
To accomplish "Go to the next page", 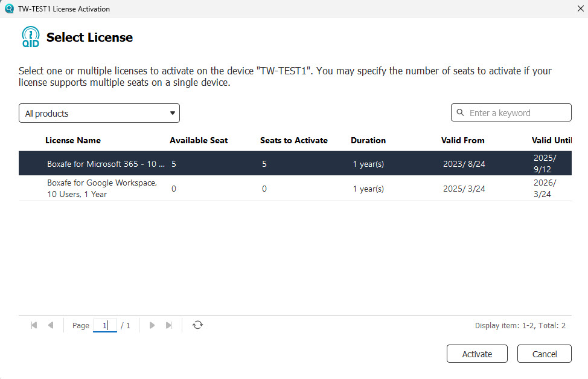I will pos(152,325).
